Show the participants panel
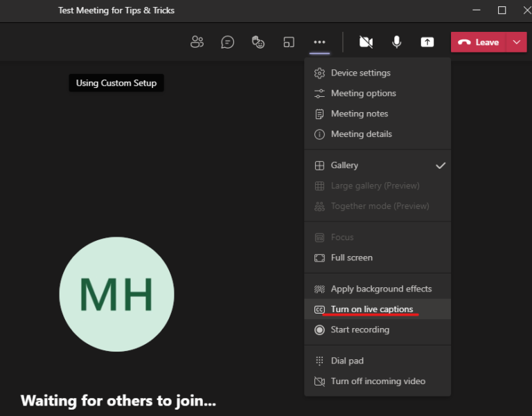The image size is (532, 416). point(197,42)
